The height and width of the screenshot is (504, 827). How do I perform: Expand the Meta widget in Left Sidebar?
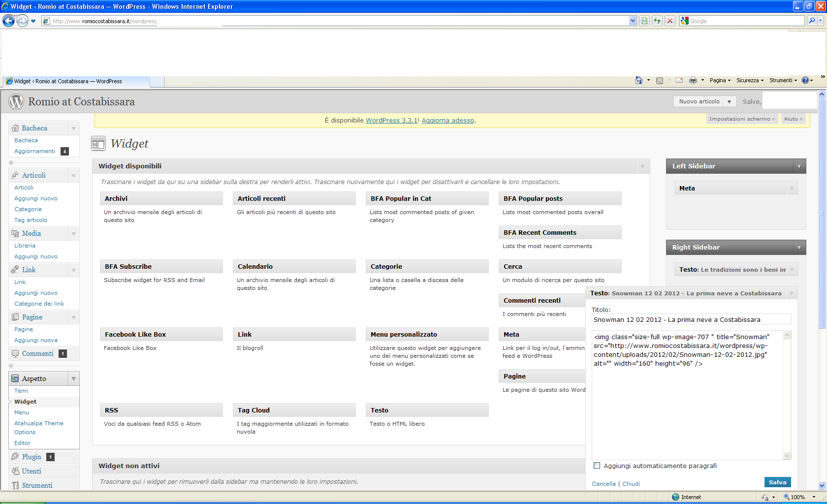pos(792,189)
